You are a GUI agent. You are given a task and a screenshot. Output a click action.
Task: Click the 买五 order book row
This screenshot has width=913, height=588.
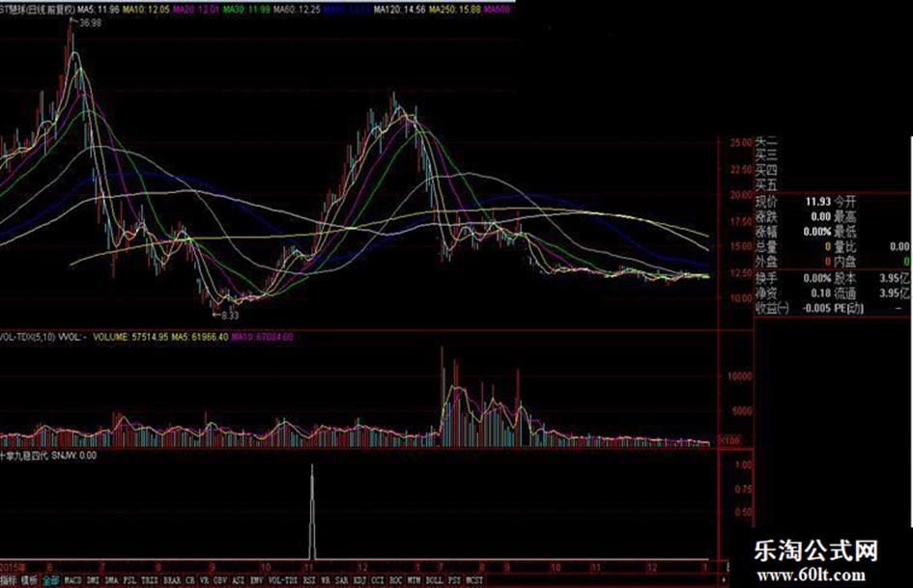click(766, 185)
